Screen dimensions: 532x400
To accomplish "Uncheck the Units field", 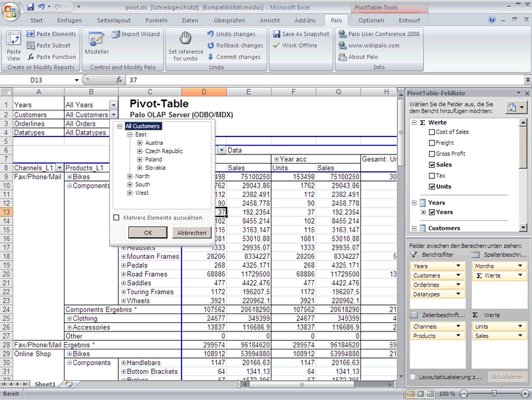I will pos(432,186).
